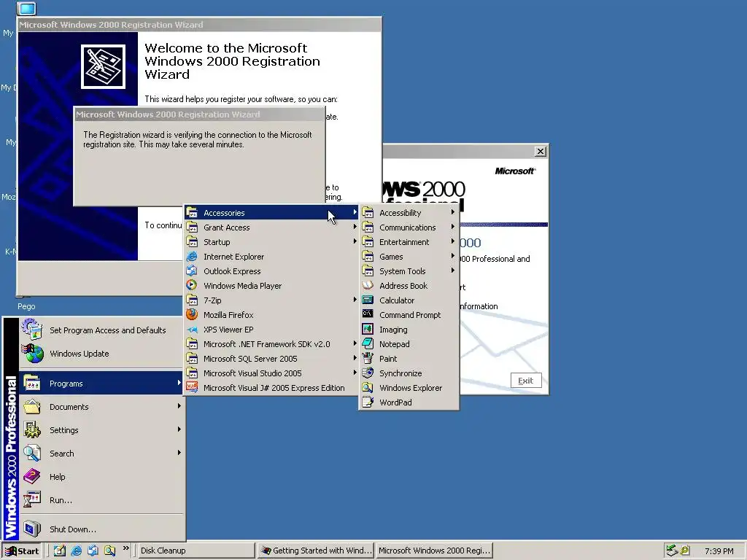
Task: Click the Imaging program icon
Action: [x=368, y=329]
